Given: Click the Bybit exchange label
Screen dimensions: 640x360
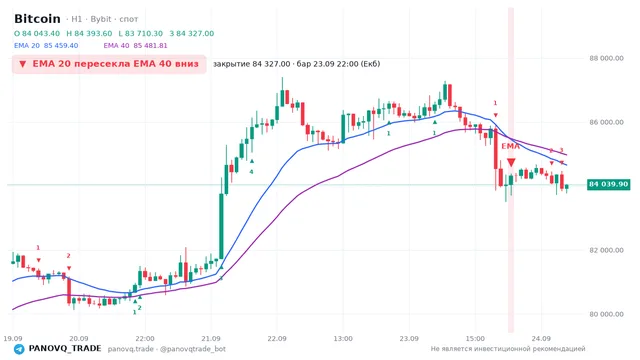Looking at the screenshot, I should tap(101, 19).
